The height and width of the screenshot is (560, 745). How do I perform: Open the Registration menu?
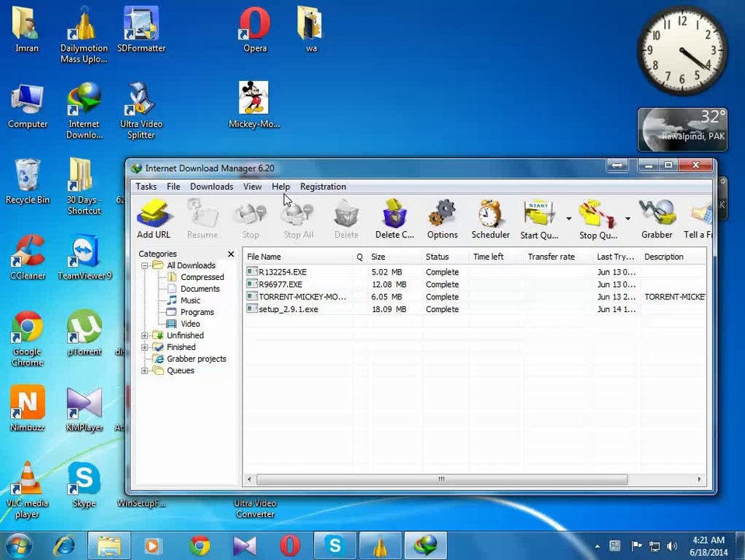tap(323, 187)
